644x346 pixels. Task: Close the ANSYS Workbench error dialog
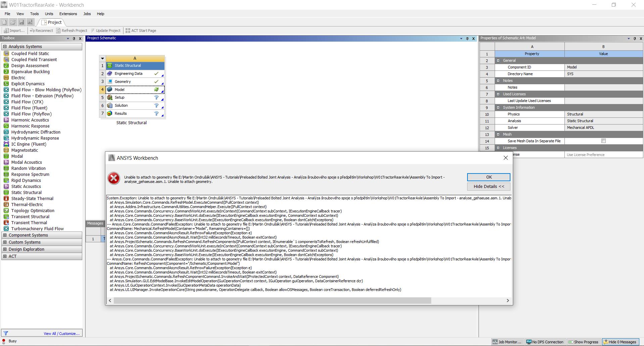click(505, 158)
